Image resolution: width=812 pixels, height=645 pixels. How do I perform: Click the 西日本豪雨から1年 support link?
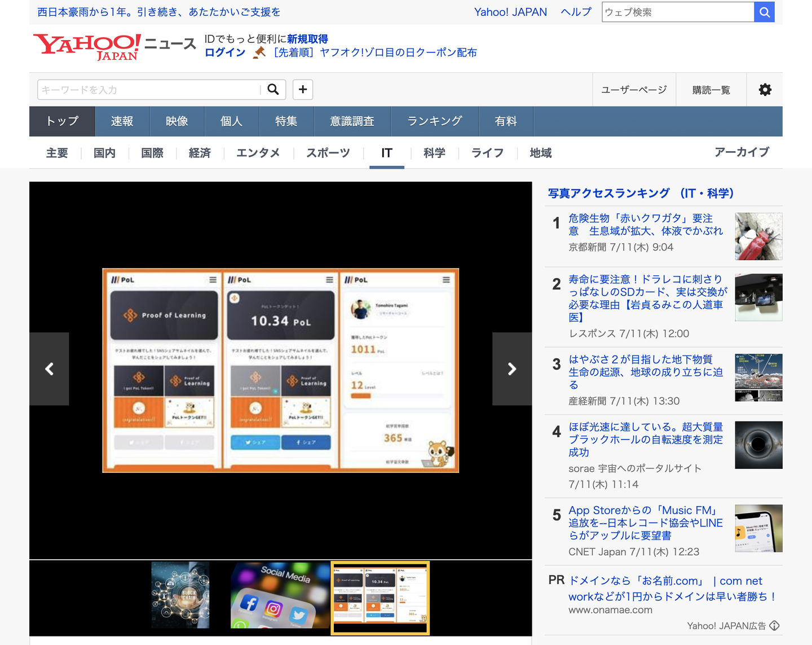tap(159, 12)
